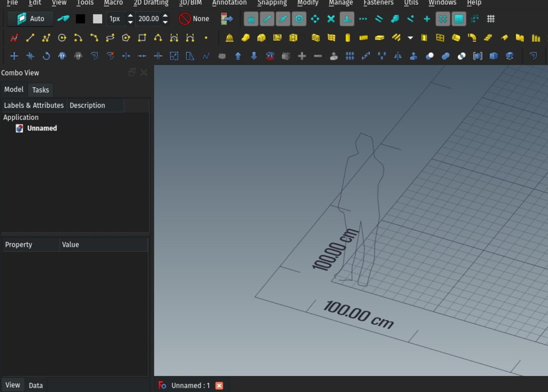Select the Rectangle tool
The width and height of the screenshot is (548, 392).
pos(142,38)
